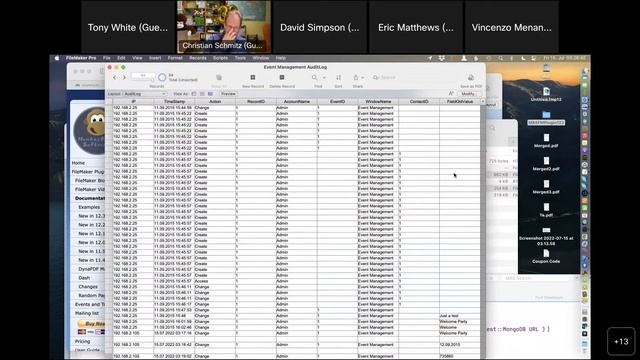Open the Find dropdown arrow
The width and height of the screenshot is (640, 360).
click(x=324, y=78)
